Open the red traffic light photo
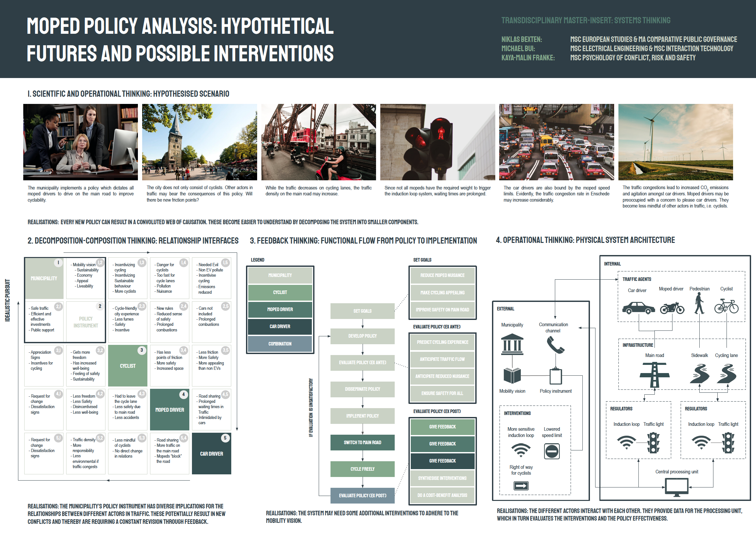The height and width of the screenshot is (535, 756). 438,142
